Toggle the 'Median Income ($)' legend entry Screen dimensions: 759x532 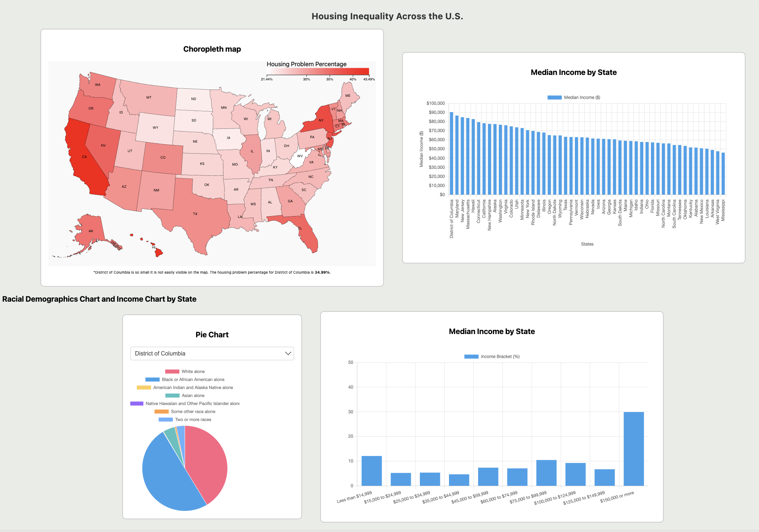point(573,97)
